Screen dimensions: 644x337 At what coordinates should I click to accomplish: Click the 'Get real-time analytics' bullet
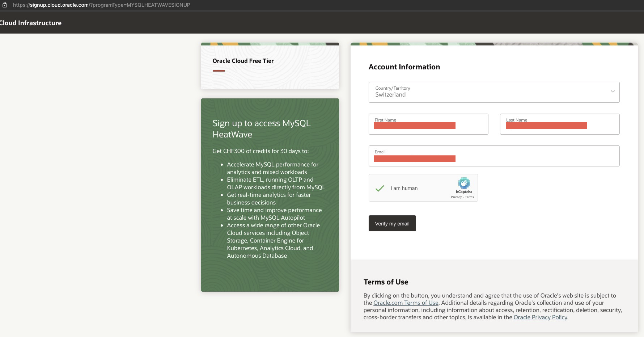269,199
